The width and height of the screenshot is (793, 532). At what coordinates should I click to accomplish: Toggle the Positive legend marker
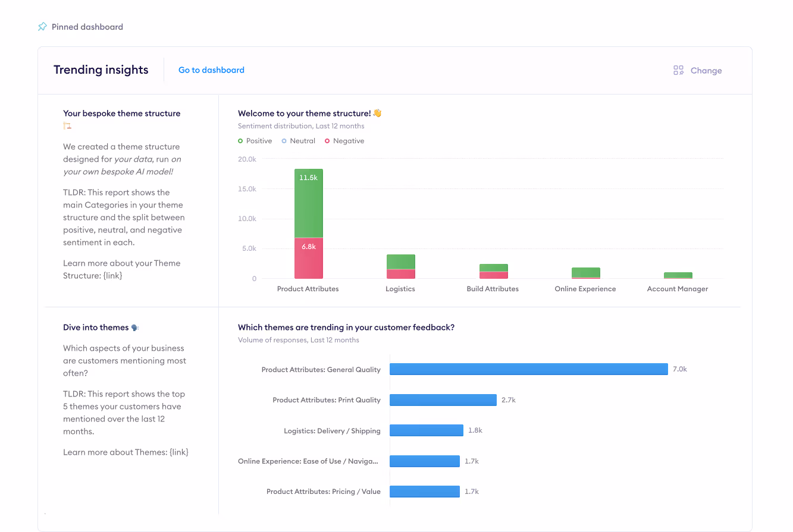click(240, 141)
